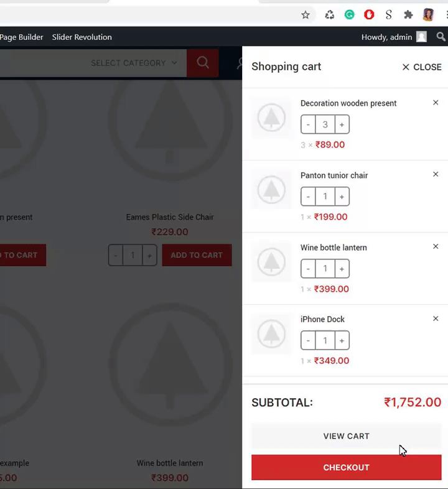Open the red shield blocker extension
The height and width of the screenshot is (489, 448).
click(369, 15)
